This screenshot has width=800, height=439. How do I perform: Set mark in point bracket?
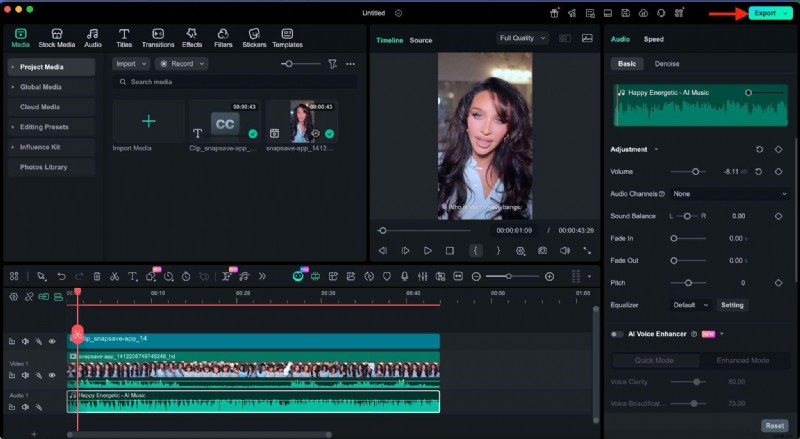pyautogui.click(x=476, y=251)
